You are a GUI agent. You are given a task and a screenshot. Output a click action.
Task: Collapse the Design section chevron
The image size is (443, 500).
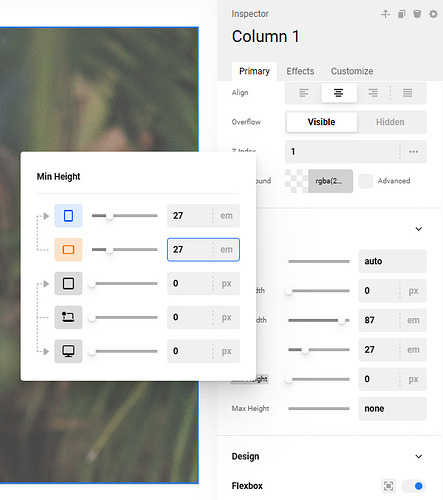pyautogui.click(x=419, y=456)
